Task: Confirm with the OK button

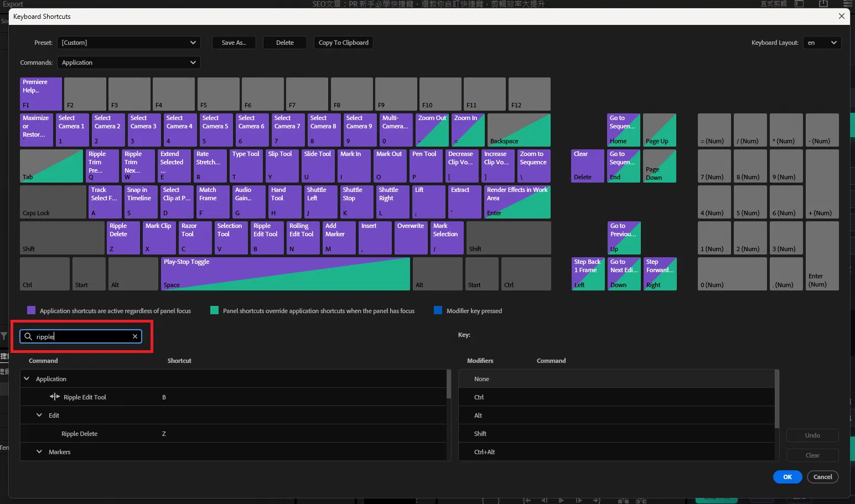Action: tap(787, 477)
